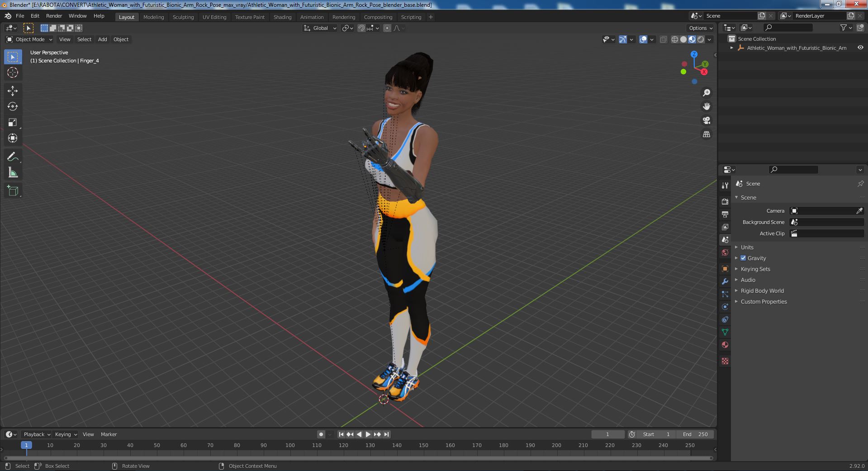Open Physics properties tab
868x471 pixels.
pyautogui.click(x=725, y=307)
